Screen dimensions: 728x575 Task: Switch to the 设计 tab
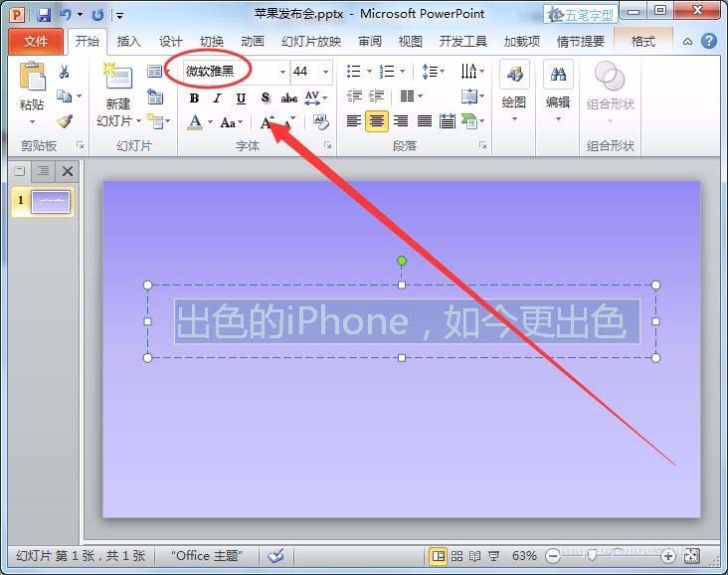click(x=170, y=42)
